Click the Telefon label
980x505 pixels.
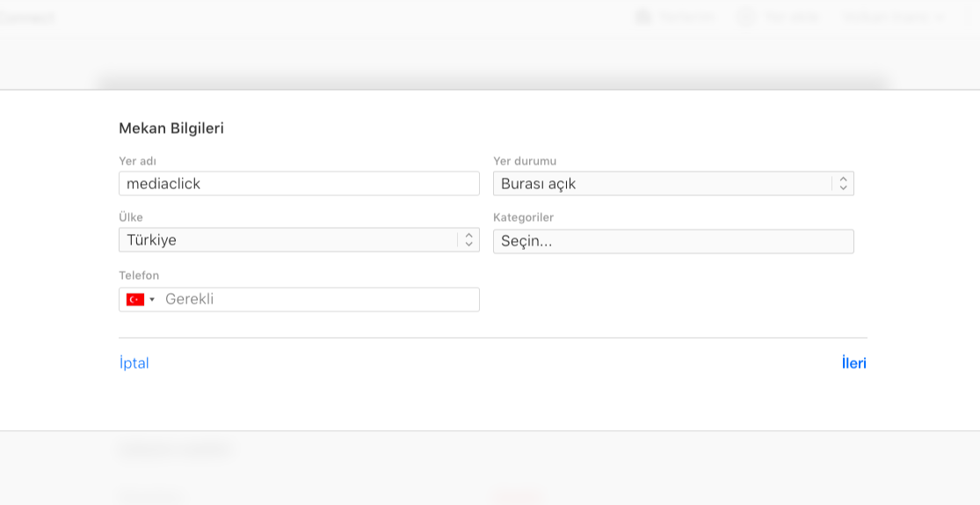[x=139, y=275]
